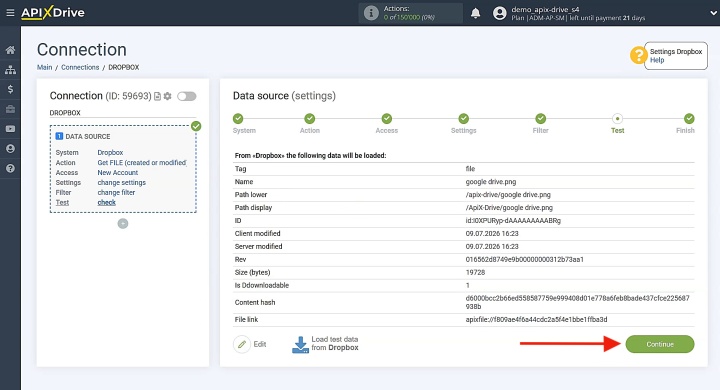Toggle the connection enable switch
This screenshot has width=720, height=390.
click(187, 96)
